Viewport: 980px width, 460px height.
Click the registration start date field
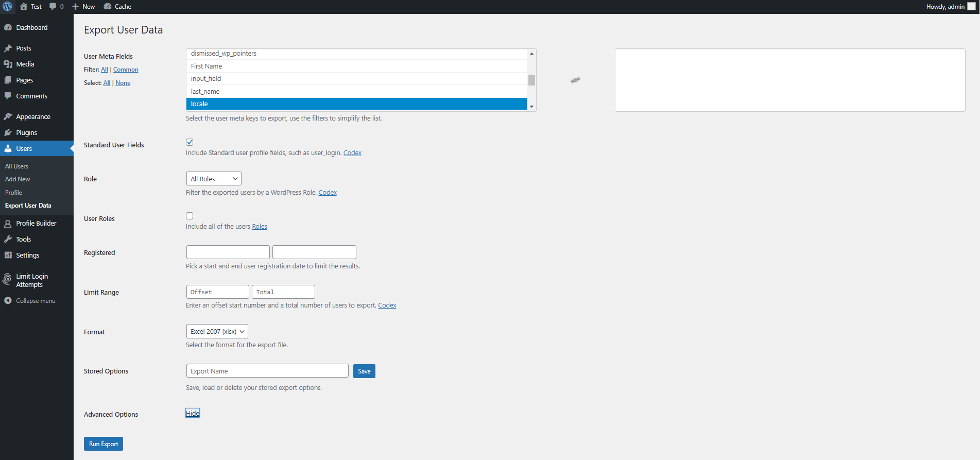tap(228, 252)
